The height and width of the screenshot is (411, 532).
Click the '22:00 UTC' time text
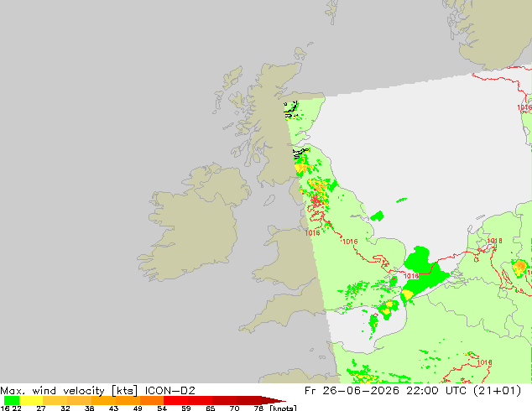point(438,391)
